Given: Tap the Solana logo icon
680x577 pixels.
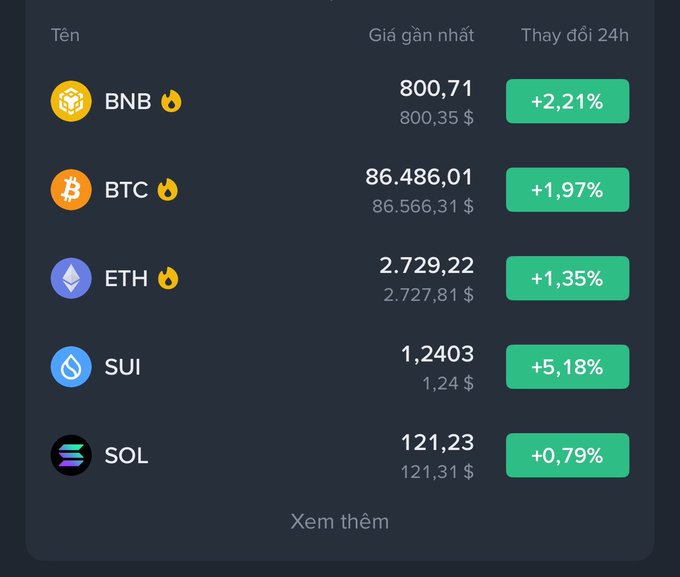Looking at the screenshot, I should click(x=71, y=455).
